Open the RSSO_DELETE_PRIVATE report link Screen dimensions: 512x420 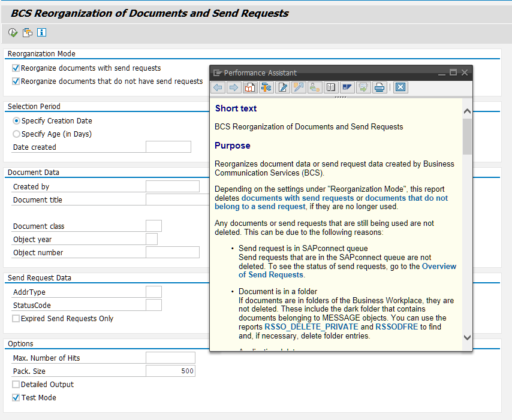[311, 327]
